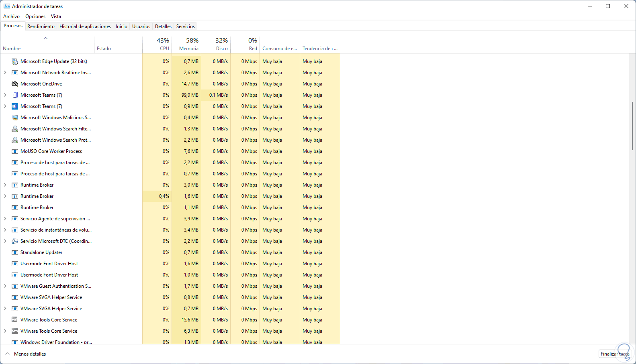
Task: Click the 3,9 MB memory value
Action: 191,219
